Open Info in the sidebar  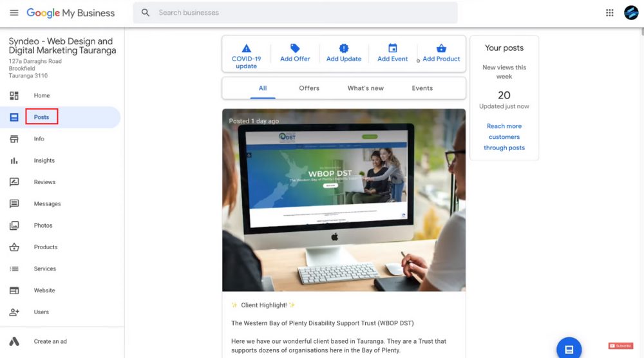(39, 139)
